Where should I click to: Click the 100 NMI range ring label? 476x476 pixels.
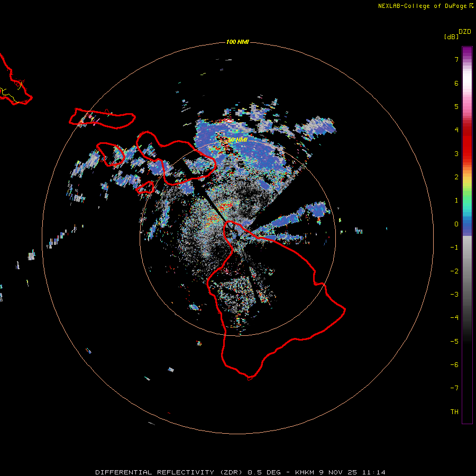pyautogui.click(x=237, y=42)
